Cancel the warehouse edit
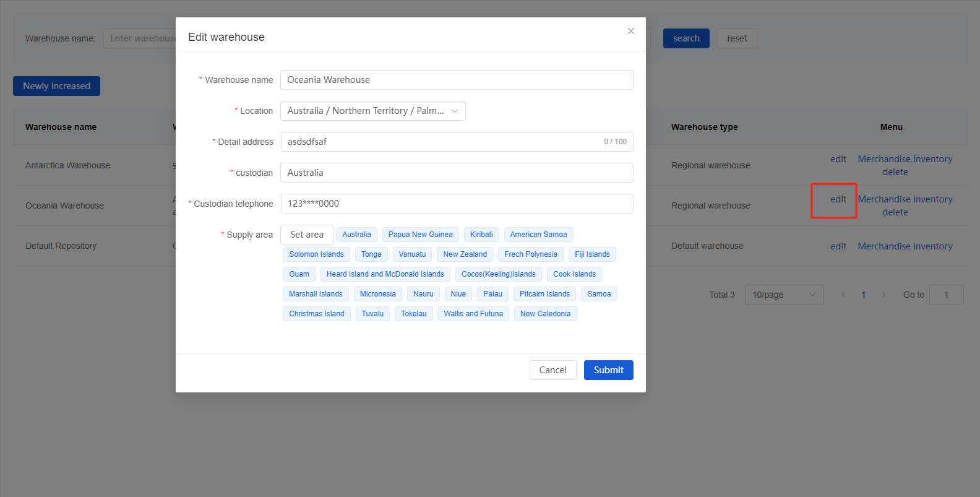This screenshot has height=497, width=980. click(x=553, y=370)
